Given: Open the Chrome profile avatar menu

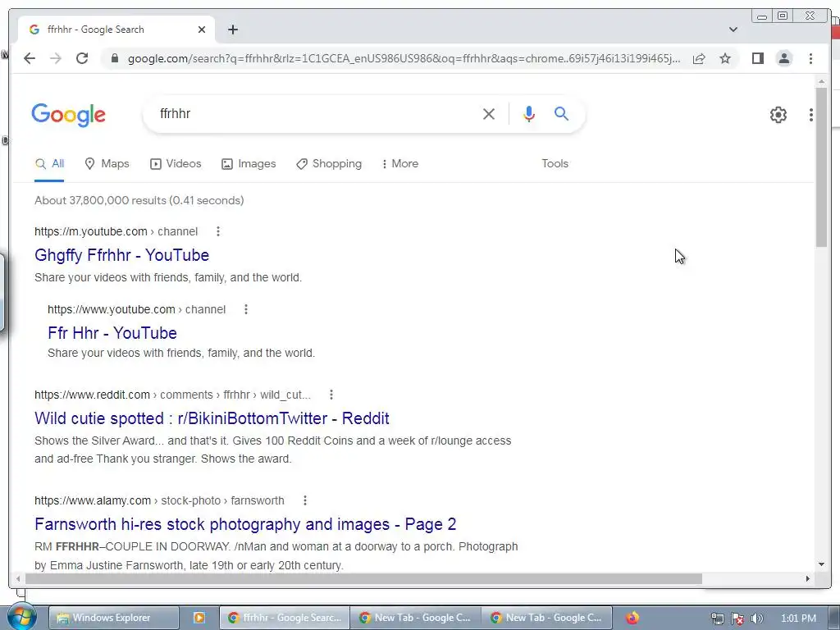Looking at the screenshot, I should [783, 58].
